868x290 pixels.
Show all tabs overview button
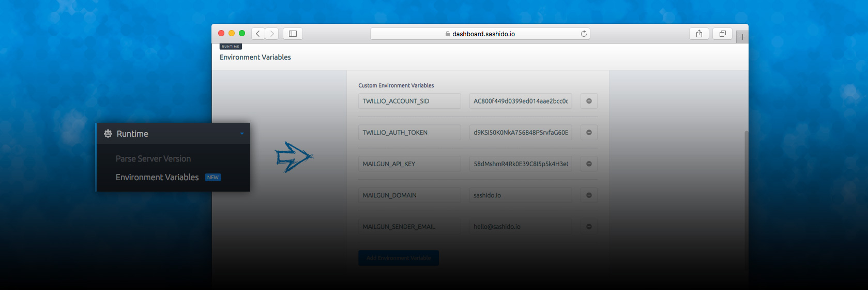(722, 34)
